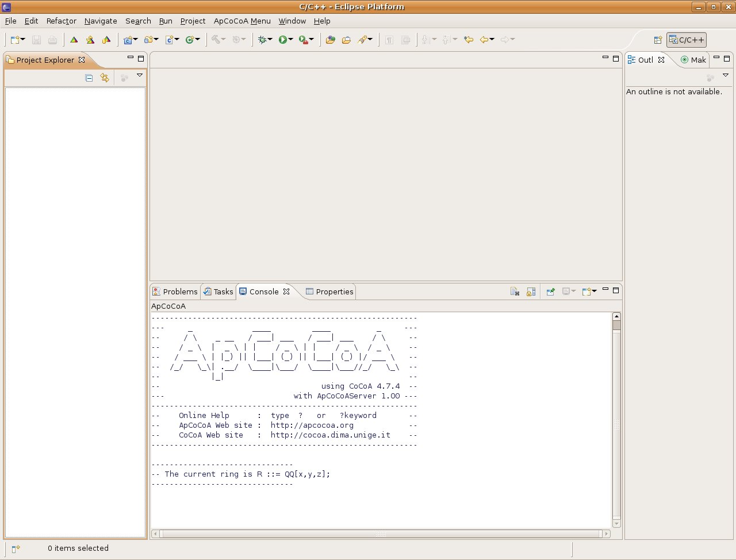Screen dimensions: 736x560
Task: Click the New Source File icon
Action: click(x=170, y=40)
